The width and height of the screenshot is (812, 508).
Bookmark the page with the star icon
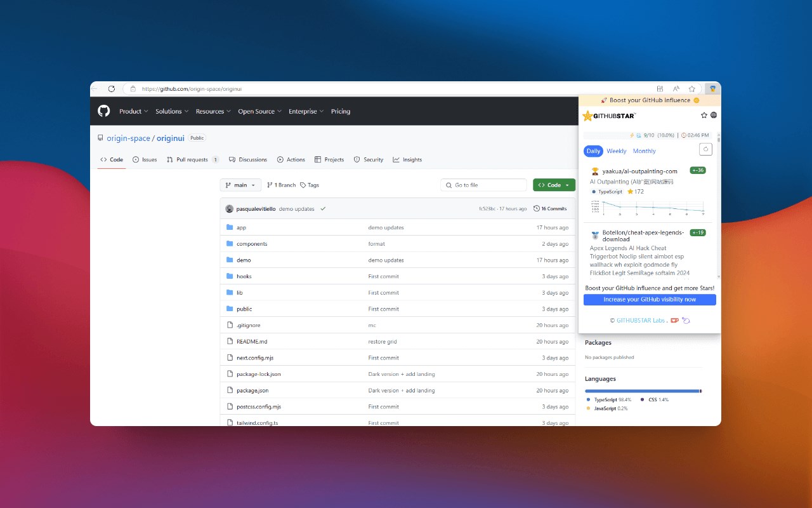tap(692, 89)
